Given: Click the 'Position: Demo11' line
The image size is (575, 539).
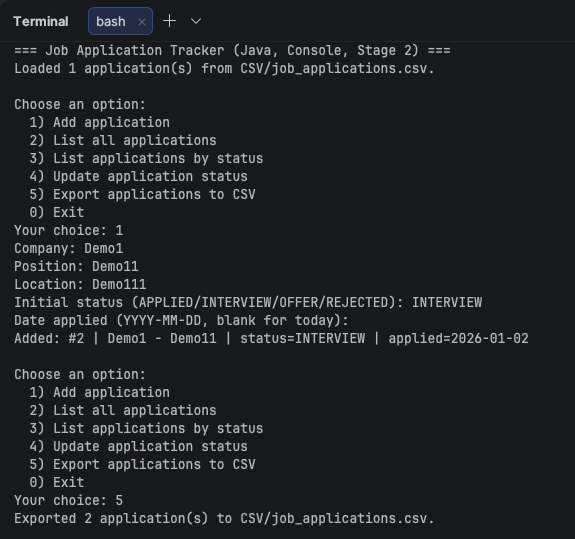Looking at the screenshot, I should point(76,266).
